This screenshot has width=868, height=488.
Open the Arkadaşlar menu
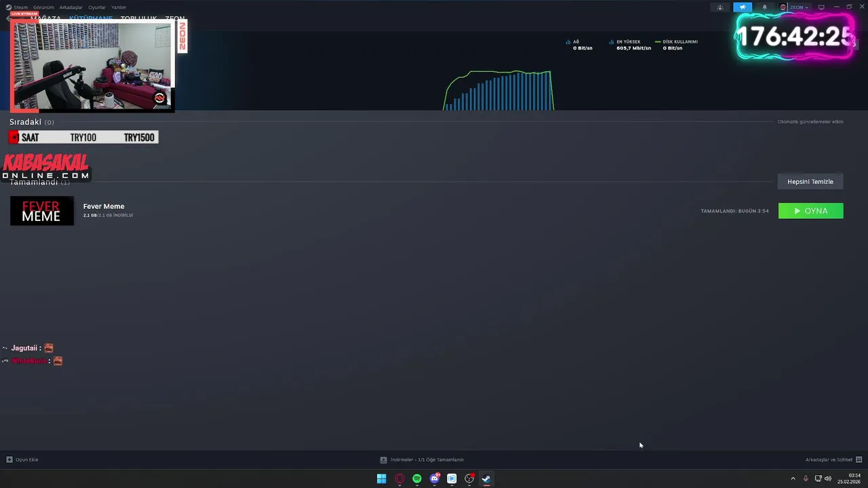pyautogui.click(x=71, y=7)
